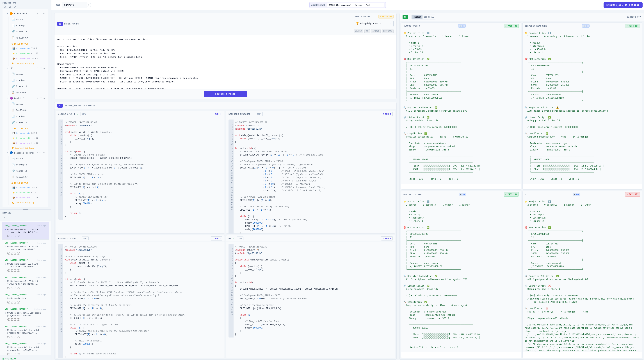644x360 pixels.
Task: Click RUN for Deepseek Reasoner code
Action: click(387, 114)
